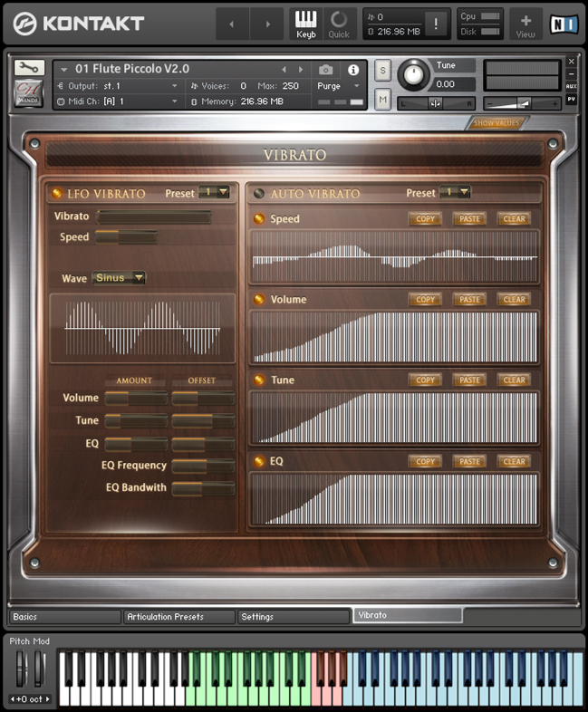This screenshot has height=712, width=588.
Task: Click the Show Values button
Action: [496, 123]
